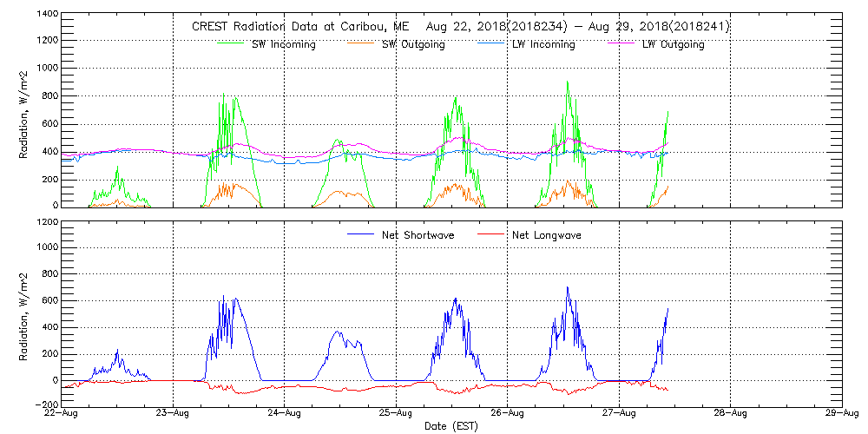868x434 pixels.
Task: Select the 29-Aug date tick label
Action: 841,414
